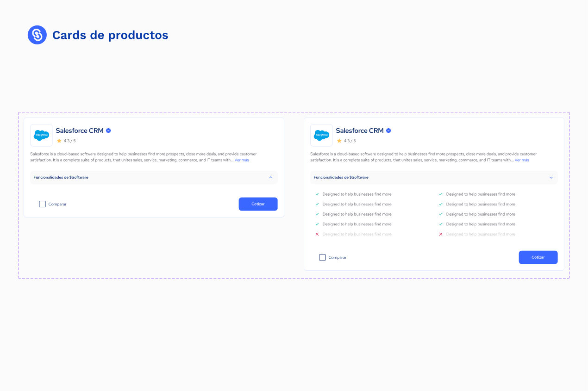Click the red X icon in the first features column
The width and height of the screenshot is (588, 391).
[x=317, y=234]
